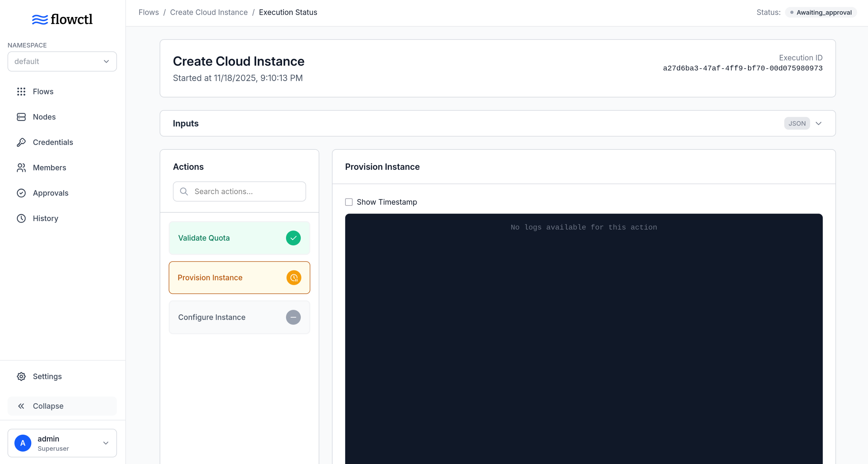Select the Nodes icon in the sidebar
The image size is (868, 464).
click(x=21, y=117)
